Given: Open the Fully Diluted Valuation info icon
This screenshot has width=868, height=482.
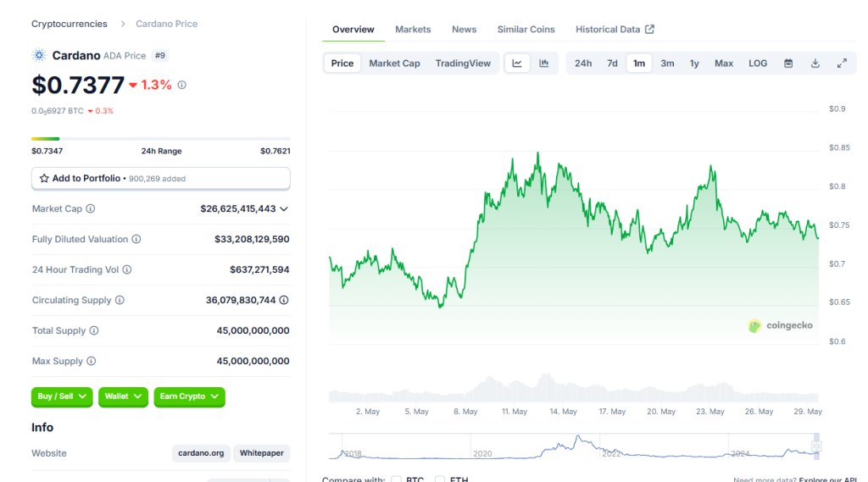Looking at the screenshot, I should [x=136, y=239].
